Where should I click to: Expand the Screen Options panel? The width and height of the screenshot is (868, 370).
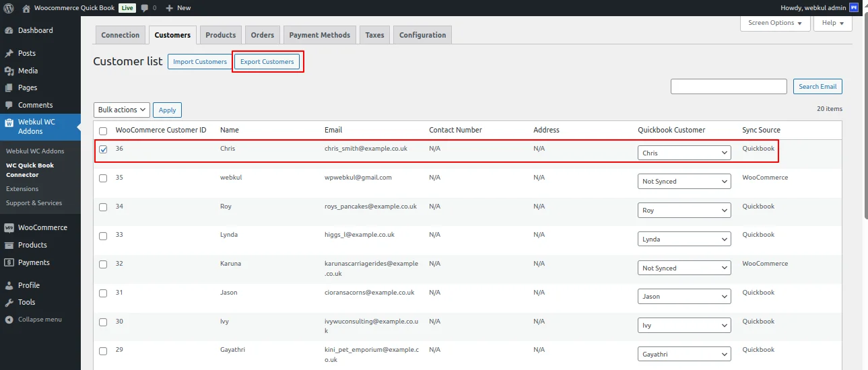pyautogui.click(x=775, y=23)
